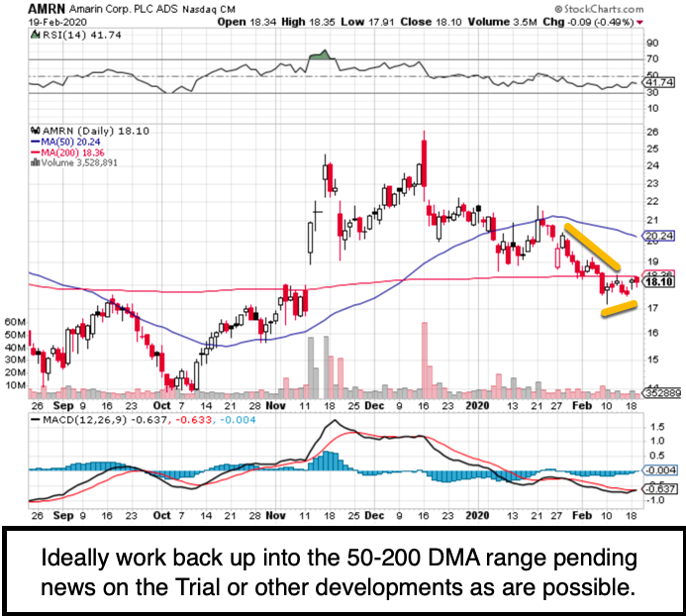Click the Close 18.10 value in the header
This screenshot has width=686, height=616.
[x=431, y=22]
